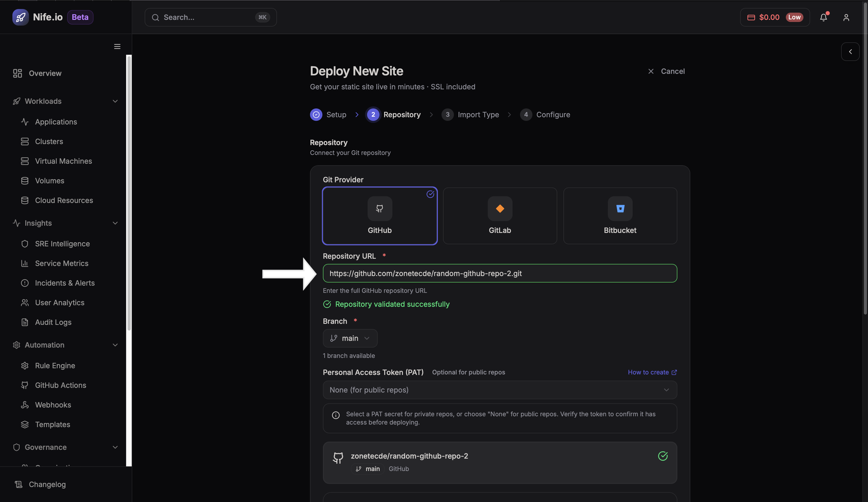The image size is (868, 502).
Task: Select GitHub as the Git provider
Action: click(x=379, y=216)
